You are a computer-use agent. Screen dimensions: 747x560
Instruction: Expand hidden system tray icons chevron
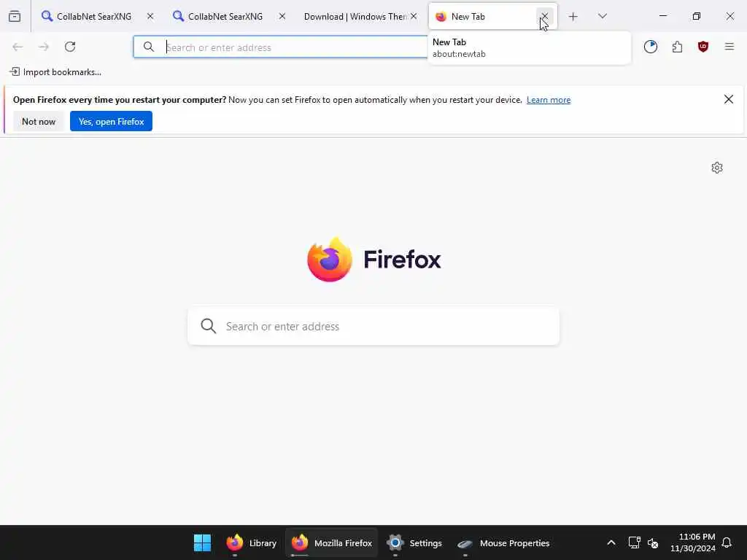(611, 542)
